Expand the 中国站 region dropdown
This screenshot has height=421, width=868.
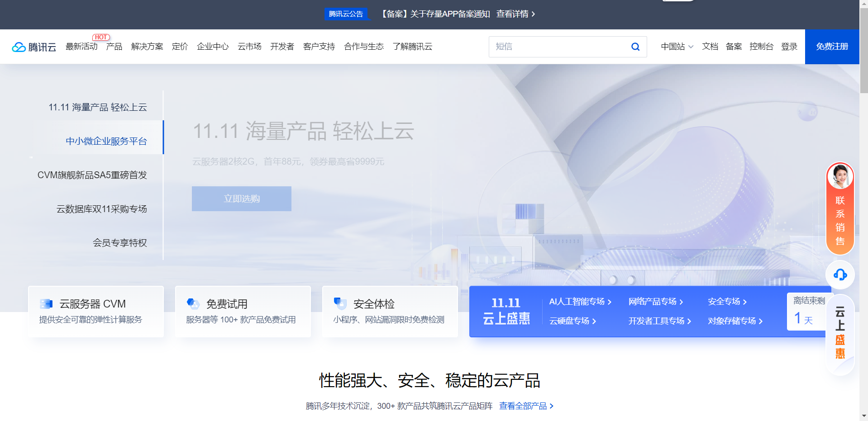coord(677,47)
